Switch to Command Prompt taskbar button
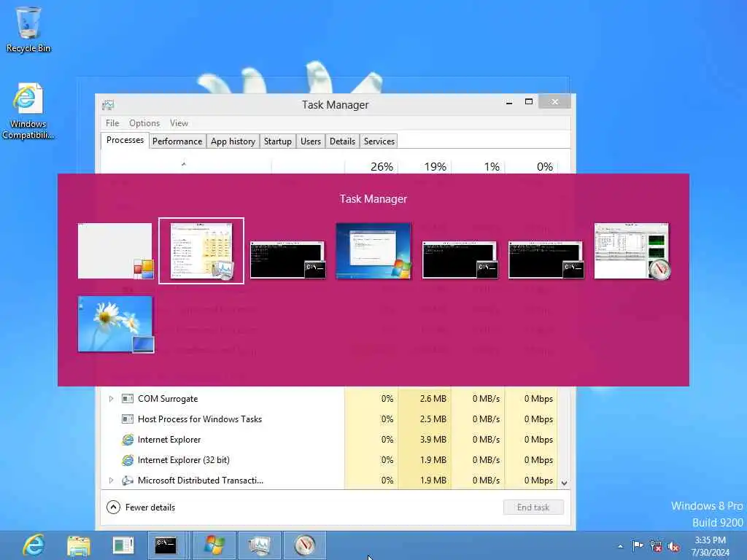Image resolution: width=747 pixels, height=560 pixels. [166, 545]
